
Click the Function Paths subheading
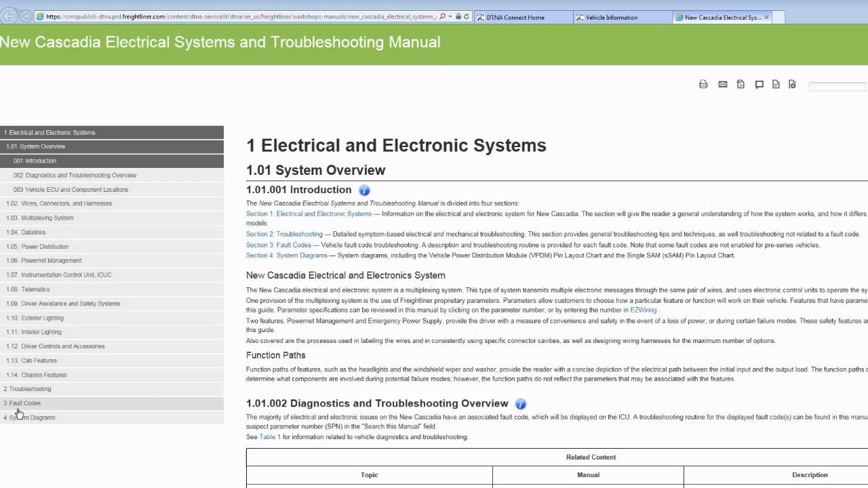[x=276, y=355]
